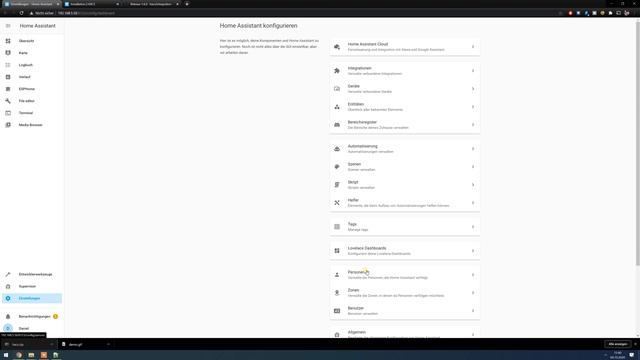This screenshot has height=360, width=640.
Task: Expand Skript row chevron
Action: pyautogui.click(x=473, y=185)
